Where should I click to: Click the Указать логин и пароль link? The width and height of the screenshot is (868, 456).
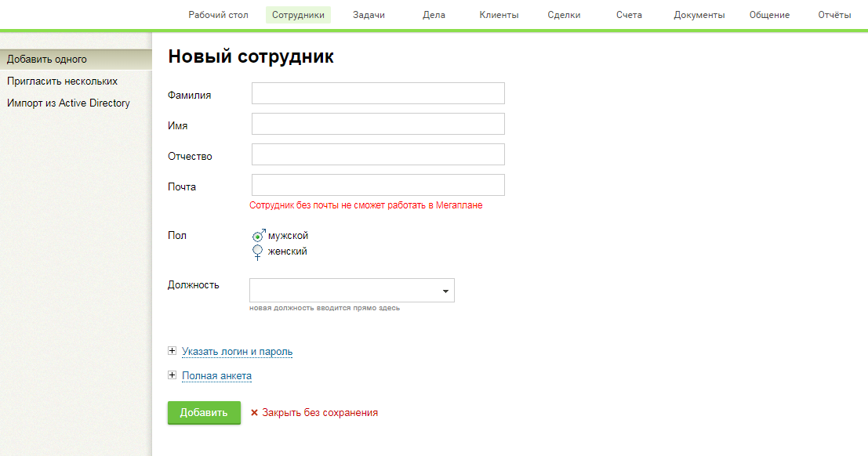237,352
